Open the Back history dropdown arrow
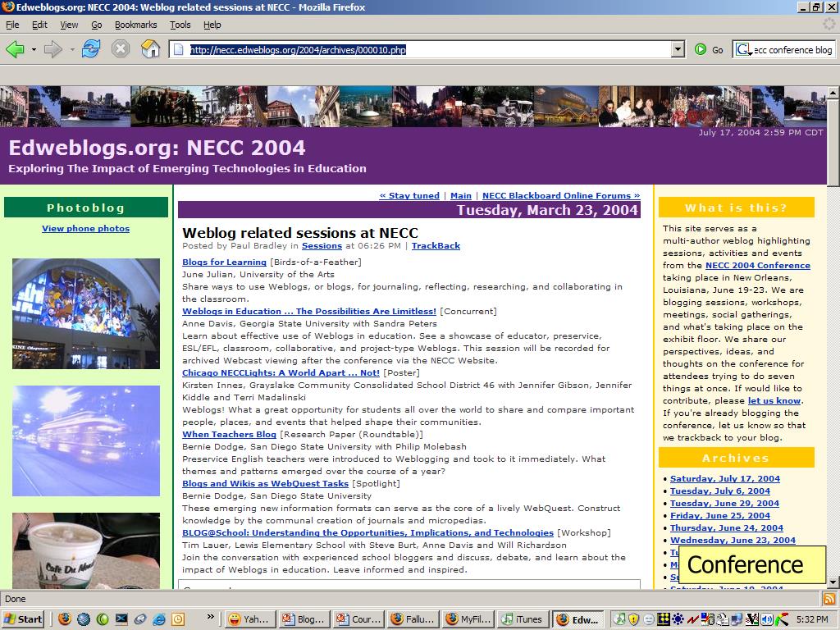Screen dimensions: 840x630 click(x=34, y=50)
